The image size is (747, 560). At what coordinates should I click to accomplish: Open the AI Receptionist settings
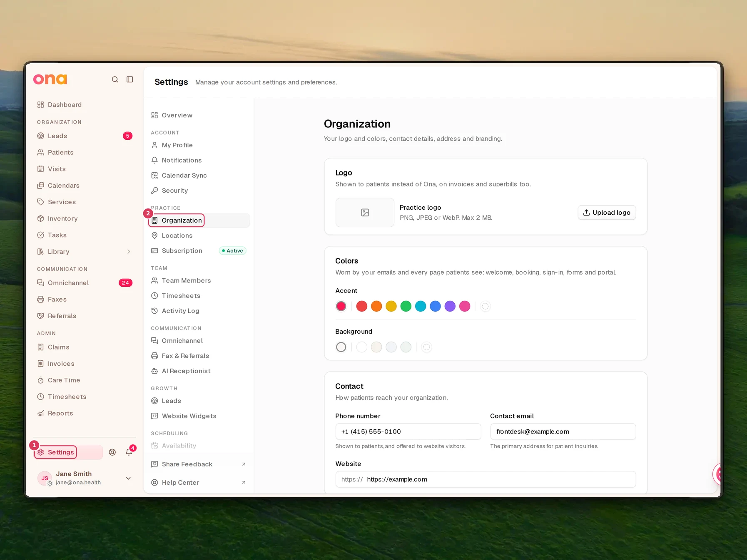point(199,371)
